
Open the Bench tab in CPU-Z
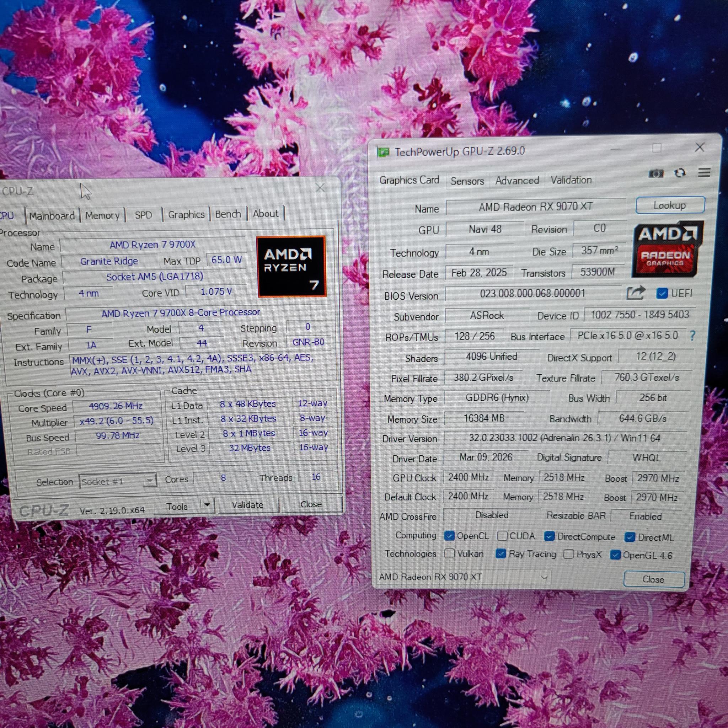tap(228, 214)
